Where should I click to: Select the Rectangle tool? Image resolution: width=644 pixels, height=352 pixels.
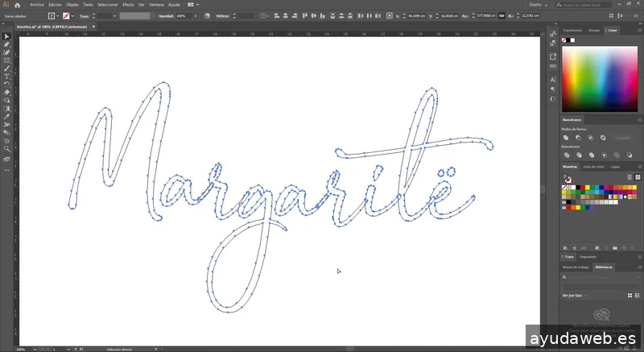tap(6, 60)
